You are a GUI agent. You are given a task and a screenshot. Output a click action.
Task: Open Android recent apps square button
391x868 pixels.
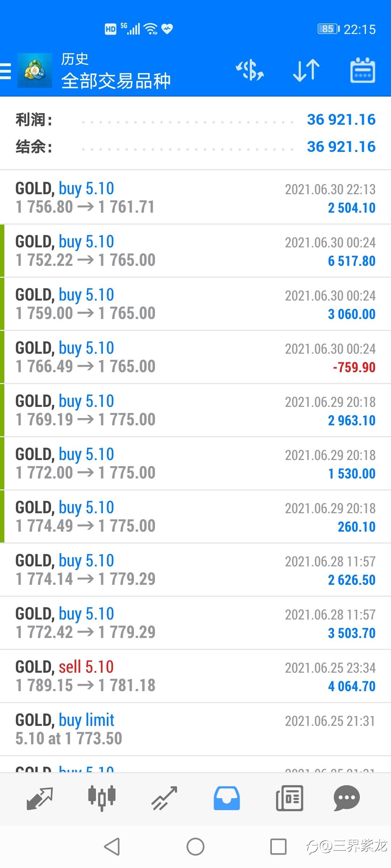click(x=278, y=847)
